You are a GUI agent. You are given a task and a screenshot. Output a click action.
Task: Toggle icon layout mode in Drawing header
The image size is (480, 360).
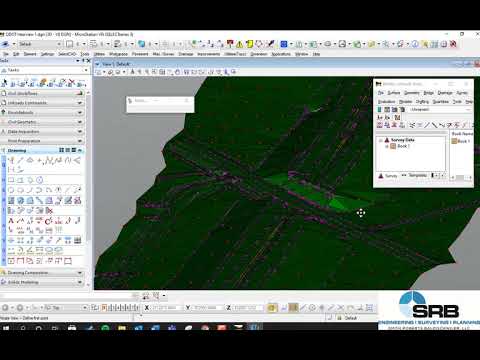61,150
